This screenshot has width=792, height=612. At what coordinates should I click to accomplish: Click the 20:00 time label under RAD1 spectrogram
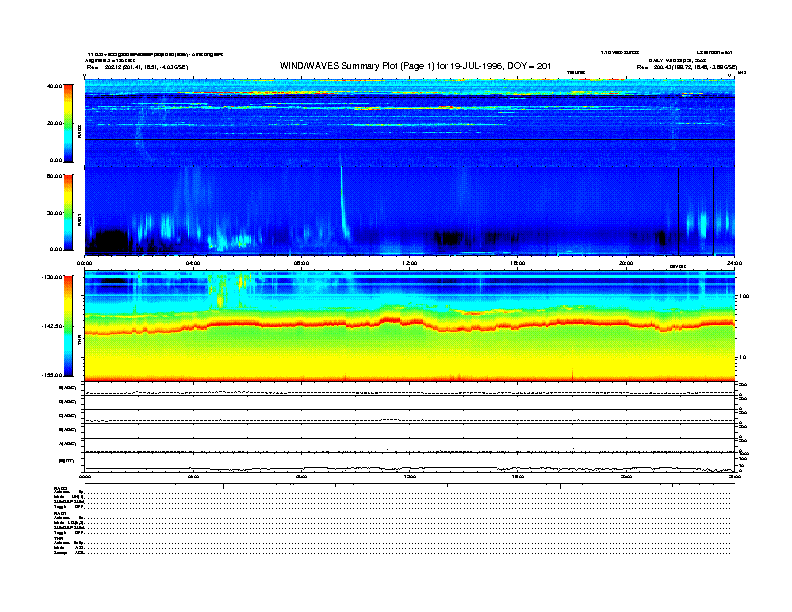point(626,263)
